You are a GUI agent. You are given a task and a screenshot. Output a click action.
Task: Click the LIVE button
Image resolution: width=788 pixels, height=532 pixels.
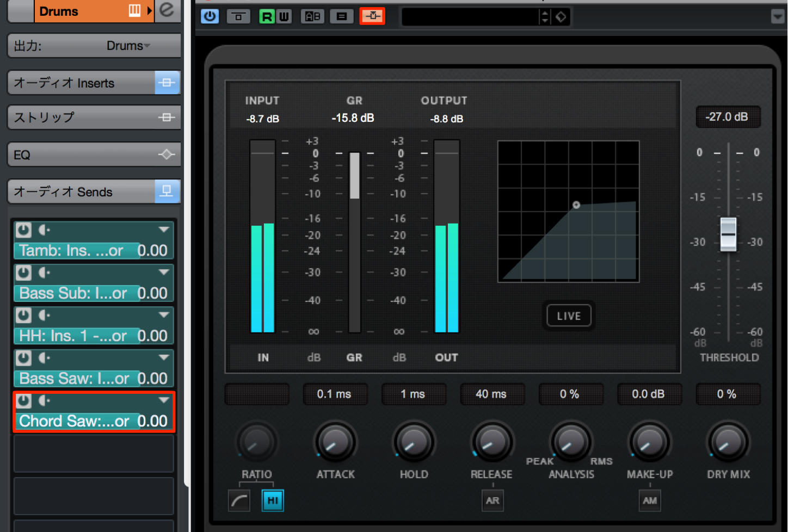(x=569, y=316)
